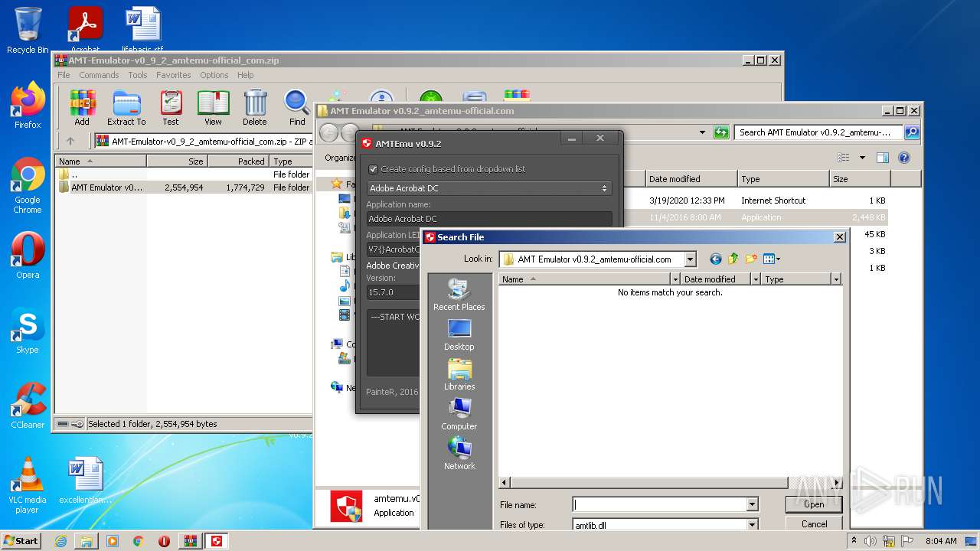Open WinRAR Help menu

pyautogui.click(x=246, y=75)
